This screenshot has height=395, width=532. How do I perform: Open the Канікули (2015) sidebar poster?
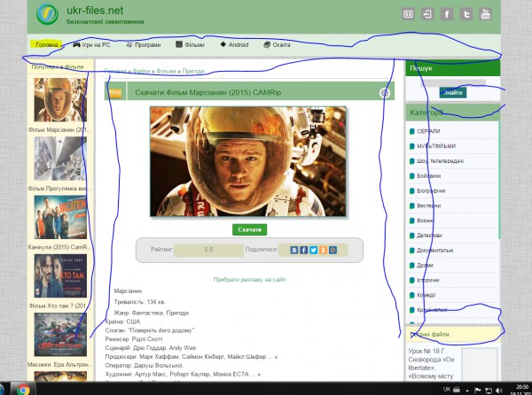pyautogui.click(x=60, y=217)
